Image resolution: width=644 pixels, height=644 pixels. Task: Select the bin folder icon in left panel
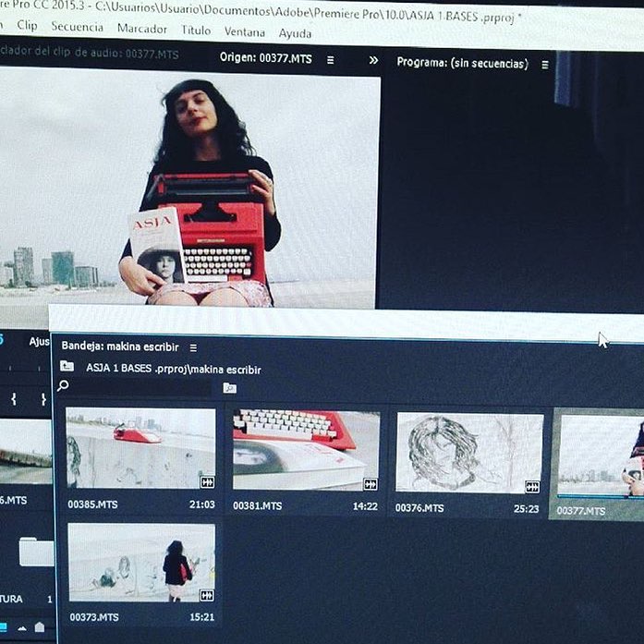click(x=37, y=552)
